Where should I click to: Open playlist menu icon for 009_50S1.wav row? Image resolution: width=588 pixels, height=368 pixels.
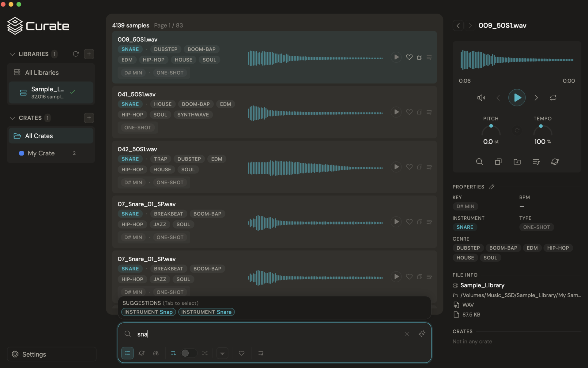[x=429, y=57]
